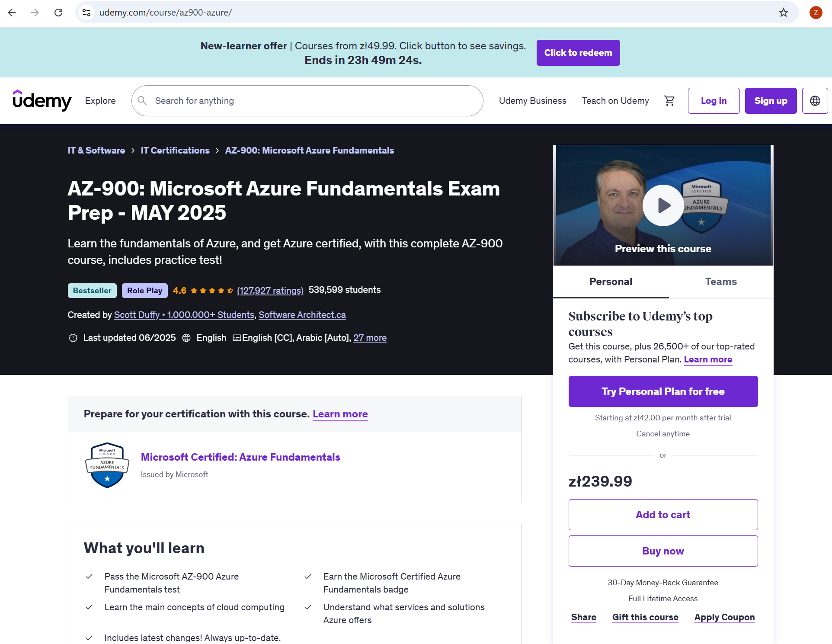Image resolution: width=832 pixels, height=644 pixels.
Task: Click Learn the main concepts of cloud computing
Action: coord(195,607)
